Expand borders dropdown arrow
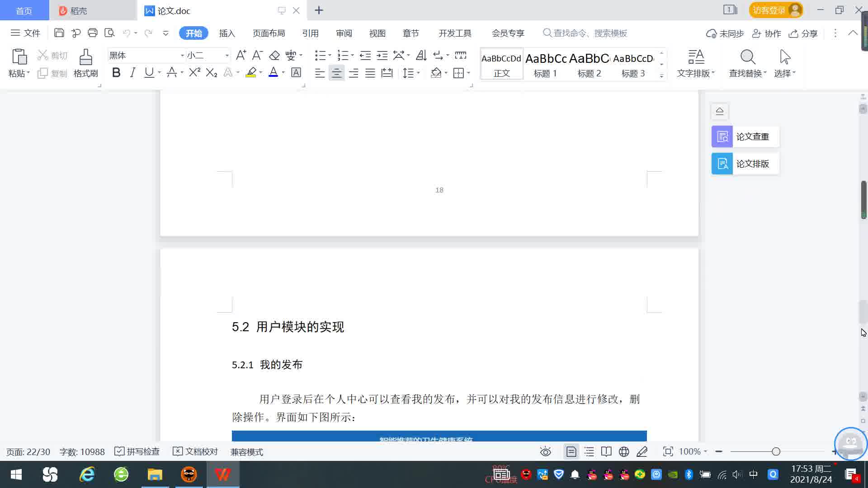868x488 pixels. pyautogui.click(x=468, y=73)
